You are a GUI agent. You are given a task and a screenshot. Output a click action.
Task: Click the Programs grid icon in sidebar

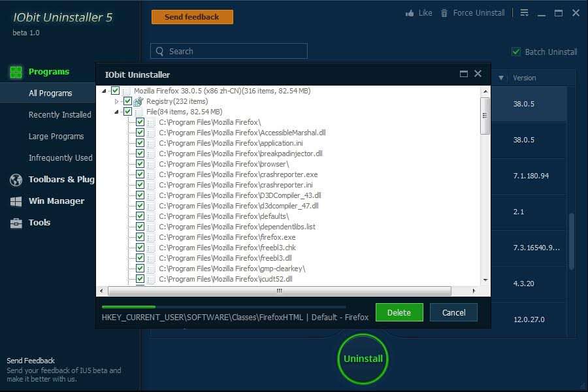16,72
